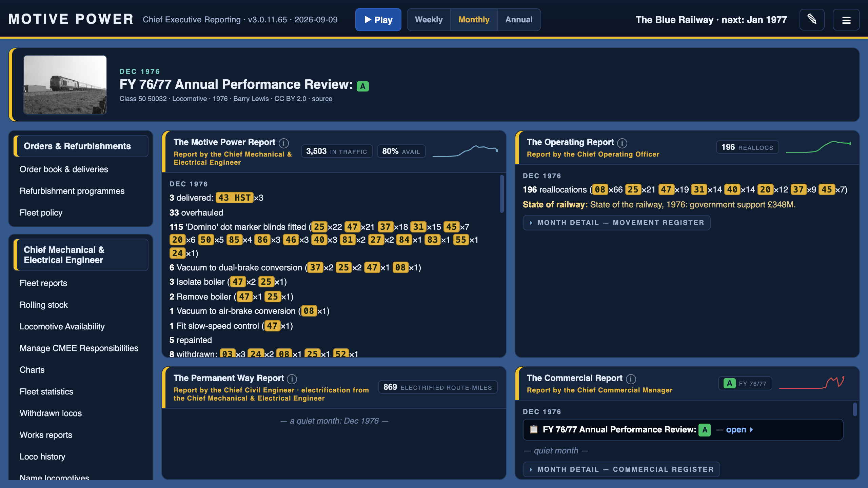Image resolution: width=868 pixels, height=488 pixels.
Task: Go to Locomotive Availability page
Action: [62, 326]
